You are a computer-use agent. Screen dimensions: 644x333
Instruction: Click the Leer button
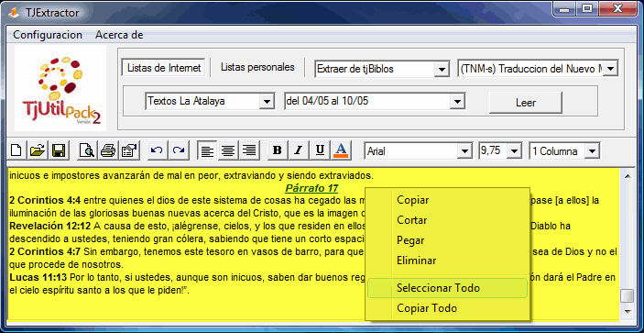(x=525, y=103)
